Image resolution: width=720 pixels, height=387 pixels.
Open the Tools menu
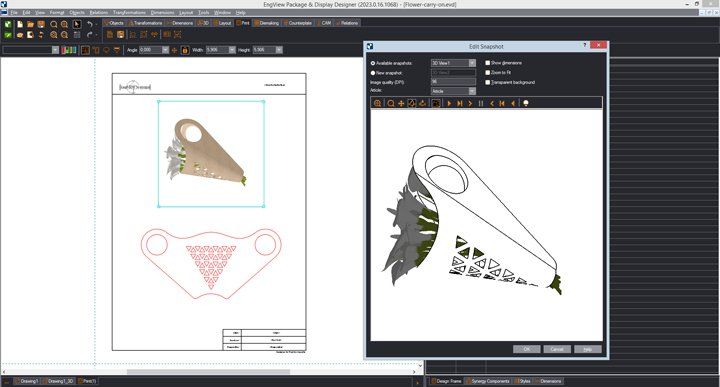click(x=203, y=12)
